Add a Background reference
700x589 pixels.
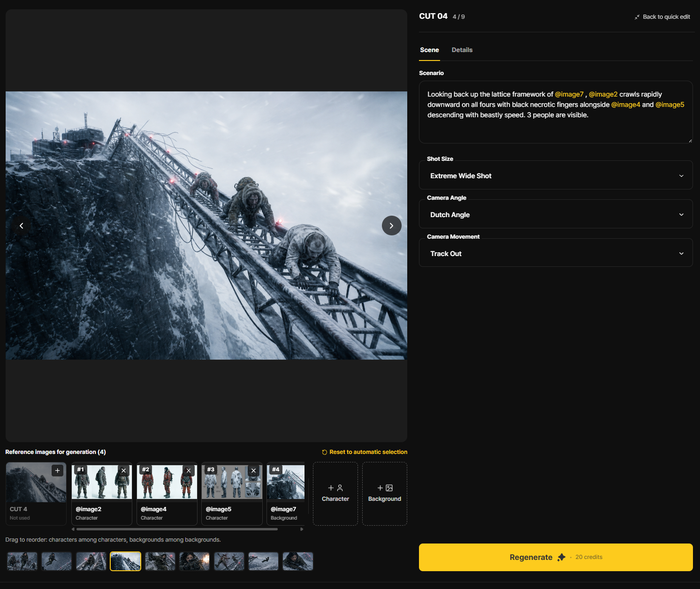click(385, 494)
